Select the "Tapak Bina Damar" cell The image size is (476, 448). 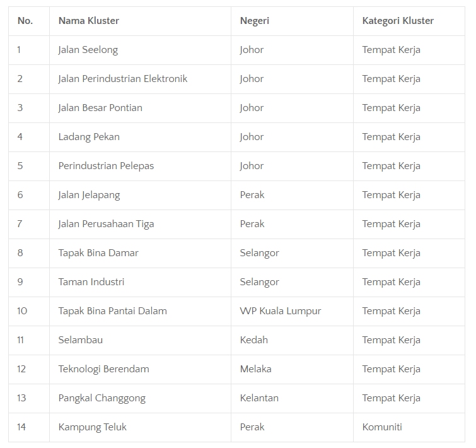pos(98,253)
